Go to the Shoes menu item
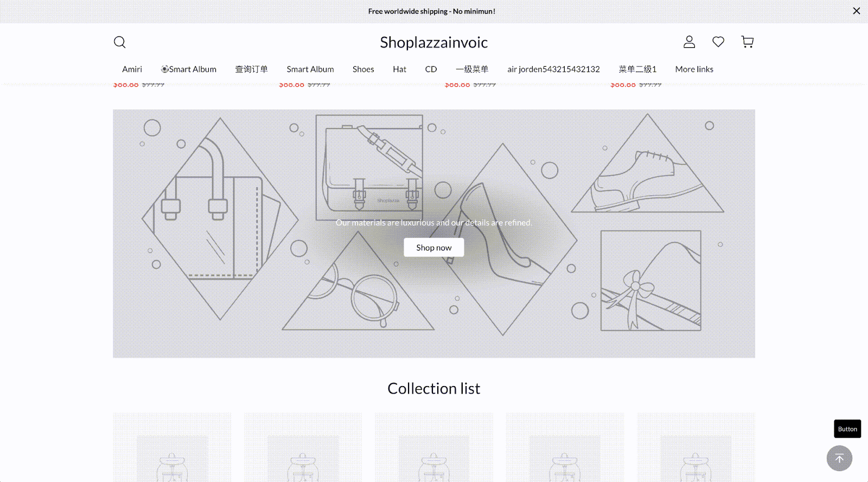 coord(363,69)
